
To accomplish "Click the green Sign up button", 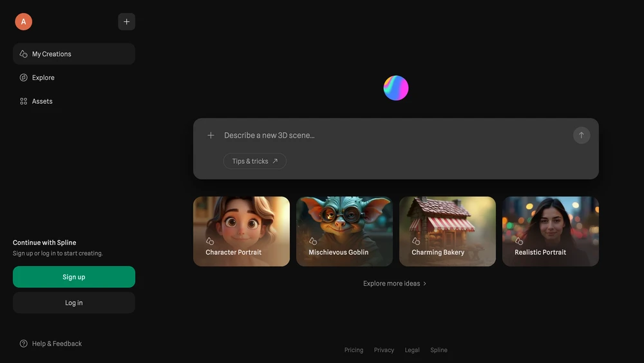I will tap(74, 277).
